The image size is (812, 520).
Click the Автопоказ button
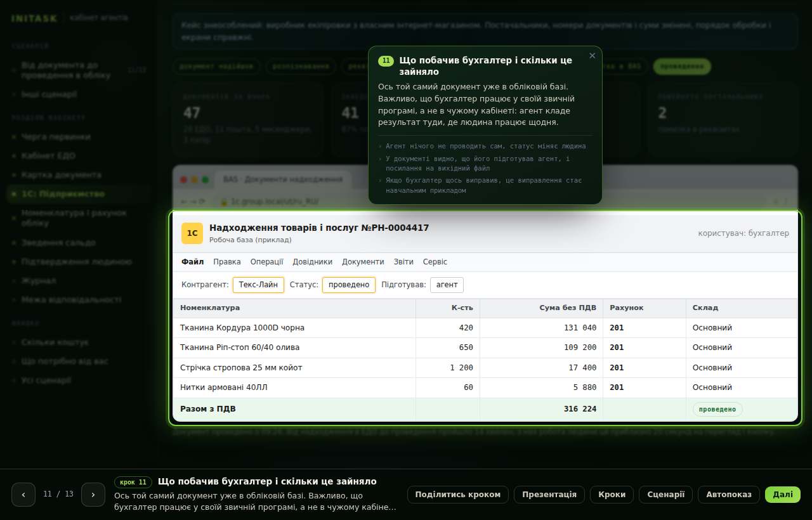(729, 495)
